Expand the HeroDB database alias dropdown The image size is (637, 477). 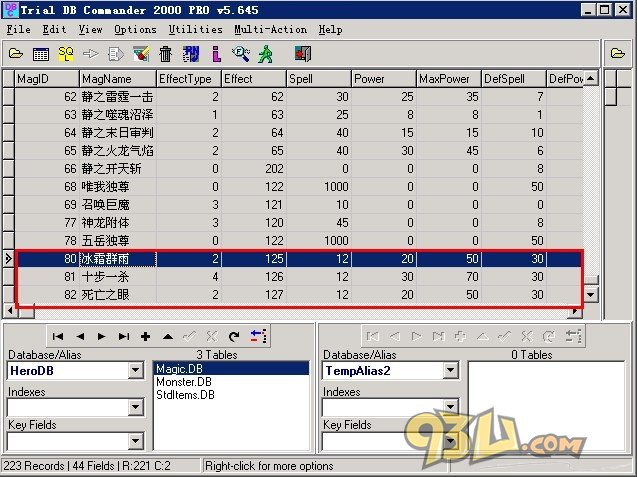click(x=135, y=370)
